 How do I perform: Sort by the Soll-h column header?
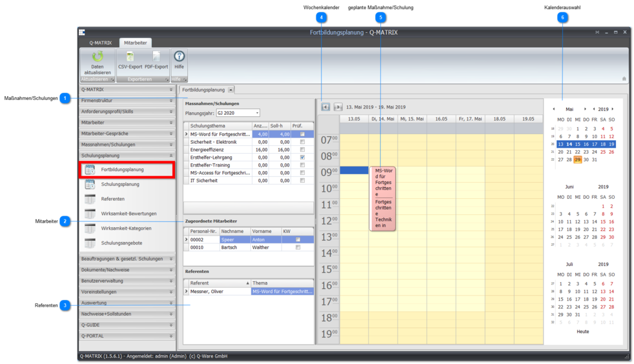pos(280,126)
